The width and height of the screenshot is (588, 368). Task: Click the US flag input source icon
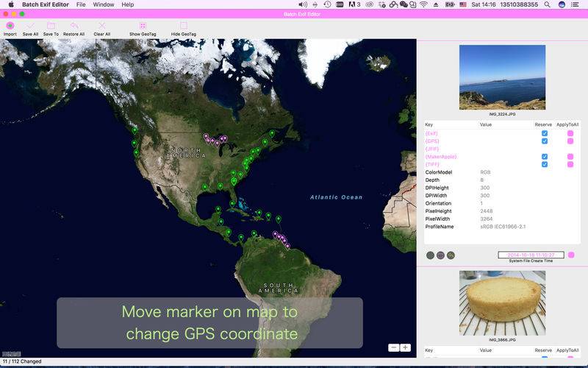click(x=463, y=4)
